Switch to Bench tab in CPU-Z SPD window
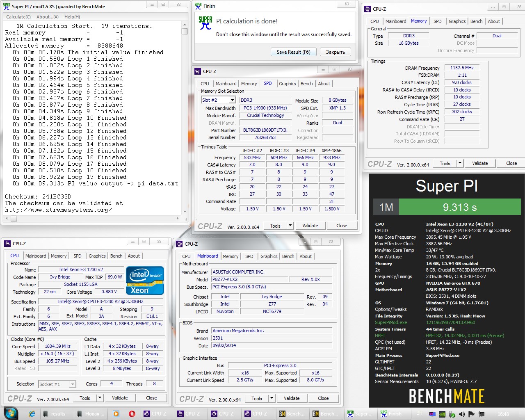Viewport: 525px width, 420px height. coord(307,84)
